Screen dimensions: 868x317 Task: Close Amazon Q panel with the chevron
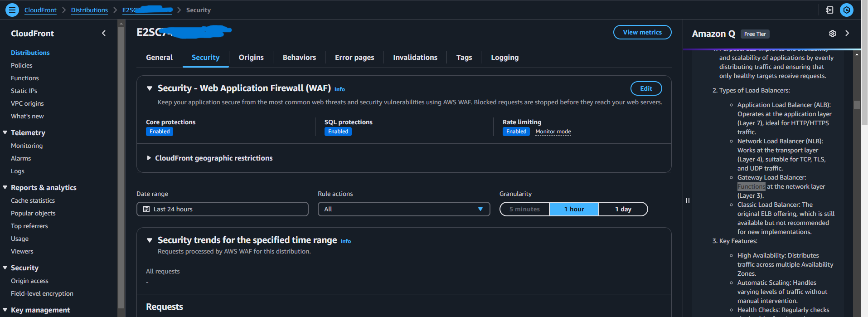pos(847,33)
